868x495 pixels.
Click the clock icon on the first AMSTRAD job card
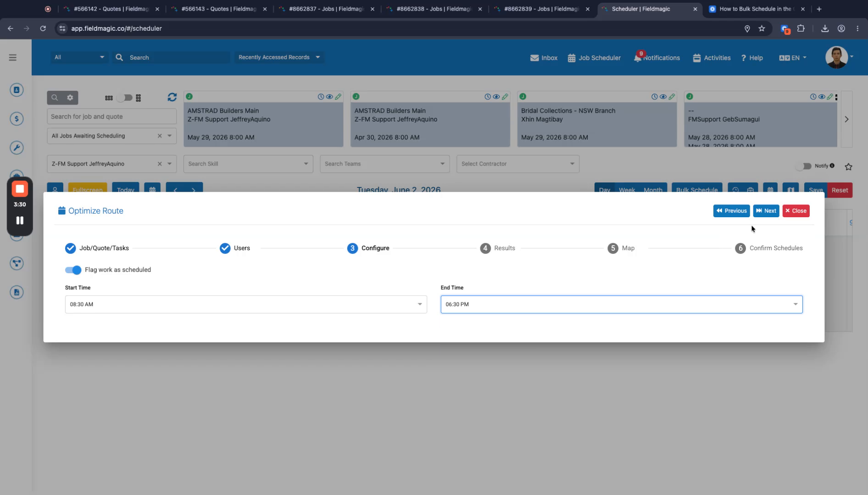321,97
